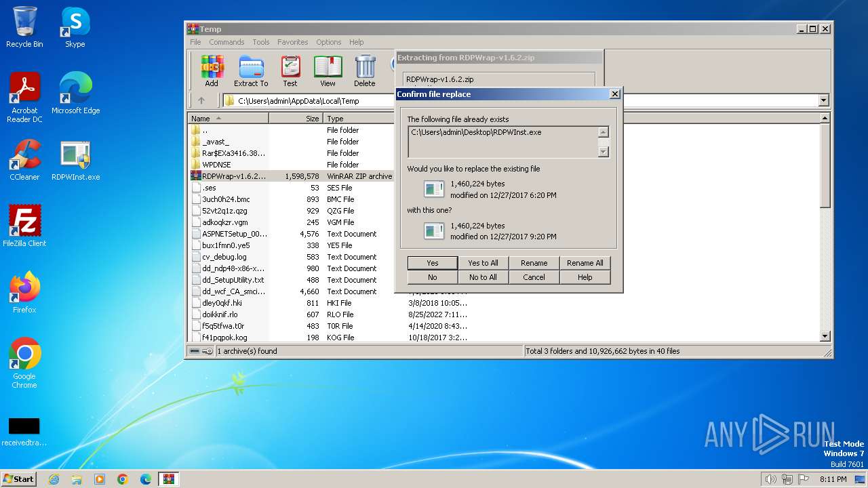The width and height of the screenshot is (868, 488).
Task: Open the Tools menu
Action: coord(261,42)
